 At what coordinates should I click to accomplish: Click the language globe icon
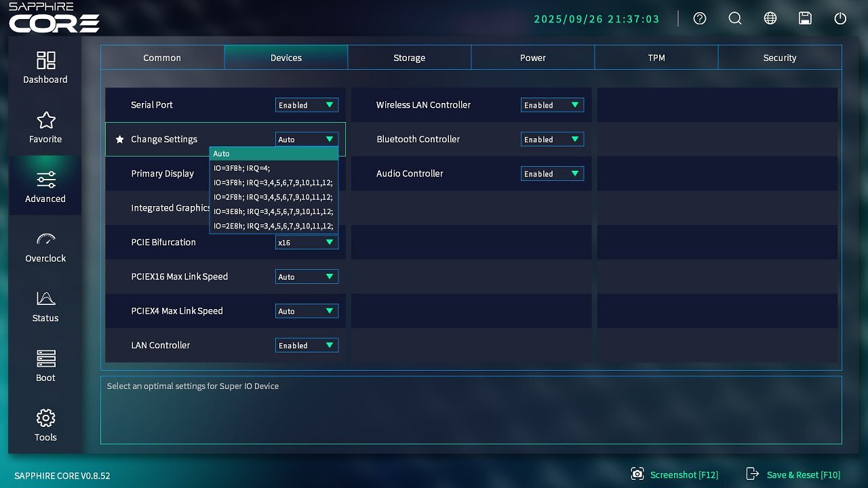click(x=770, y=18)
